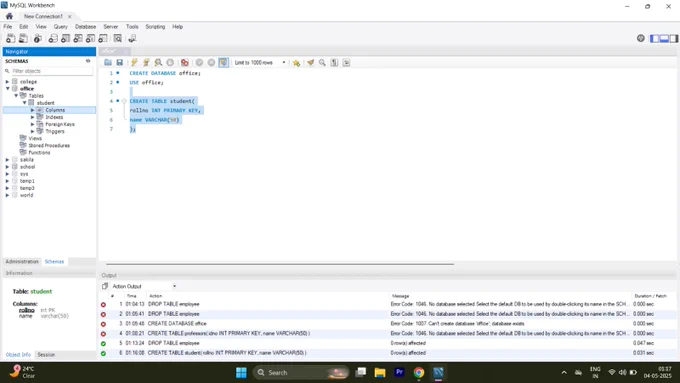680x383 pixels.
Task: Rollback transaction icon in editor toolbar
Action: coord(211,62)
